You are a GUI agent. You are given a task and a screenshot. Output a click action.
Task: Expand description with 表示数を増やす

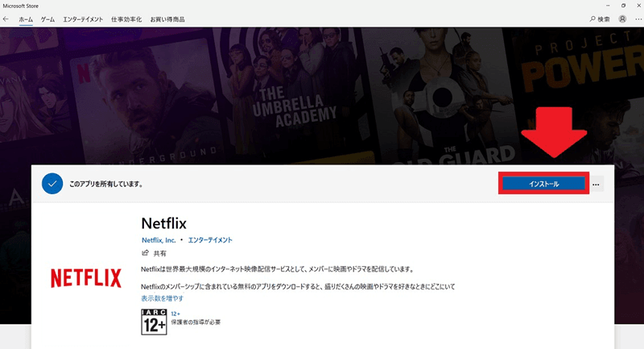pos(163,298)
